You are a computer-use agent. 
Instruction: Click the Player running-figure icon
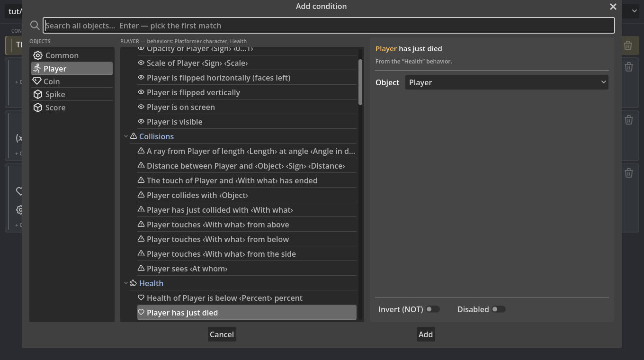(37, 68)
